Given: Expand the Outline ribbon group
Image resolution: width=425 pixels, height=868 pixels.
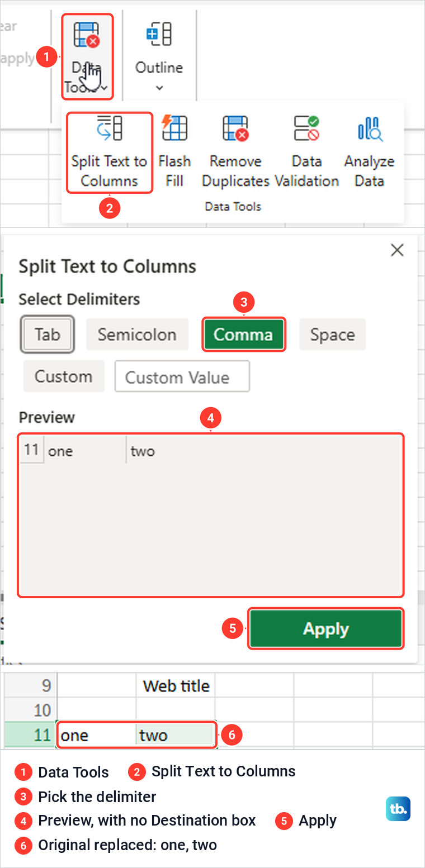Looking at the screenshot, I should click(x=159, y=57).
